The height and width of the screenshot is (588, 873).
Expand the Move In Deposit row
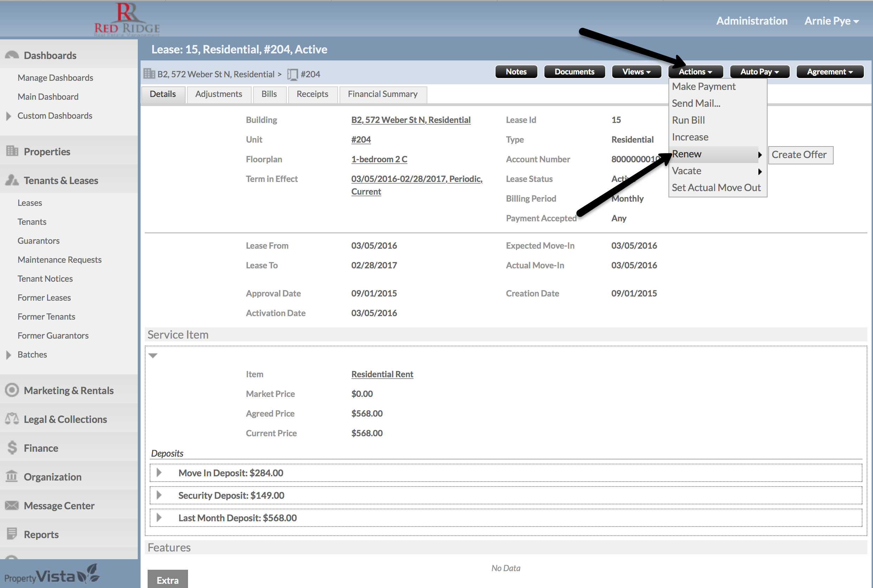coord(159,472)
